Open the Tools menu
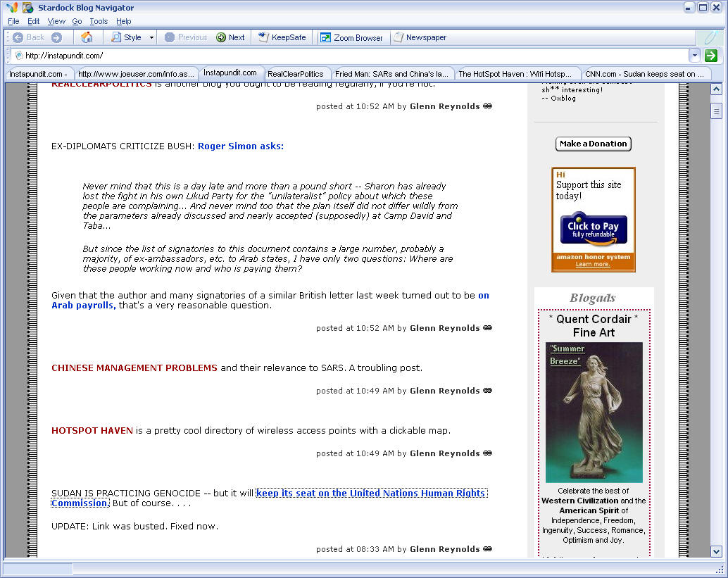This screenshot has height=578, width=728. tap(99, 21)
